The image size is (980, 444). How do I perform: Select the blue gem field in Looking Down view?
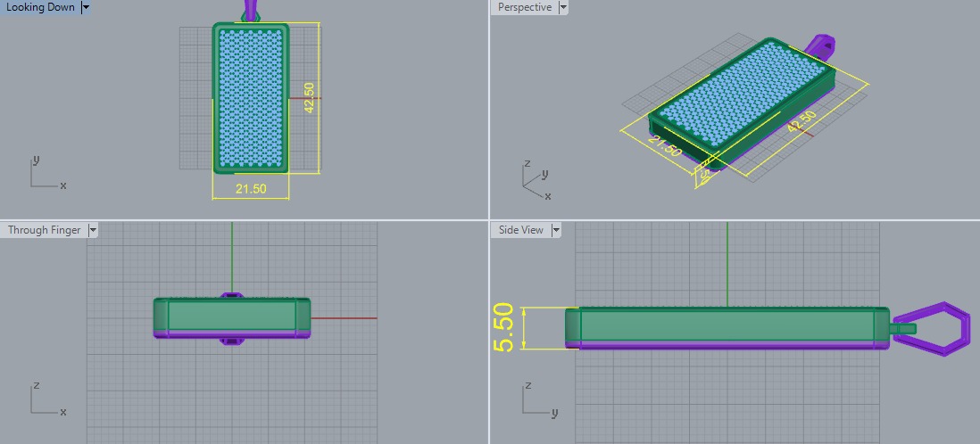(x=251, y=98)
